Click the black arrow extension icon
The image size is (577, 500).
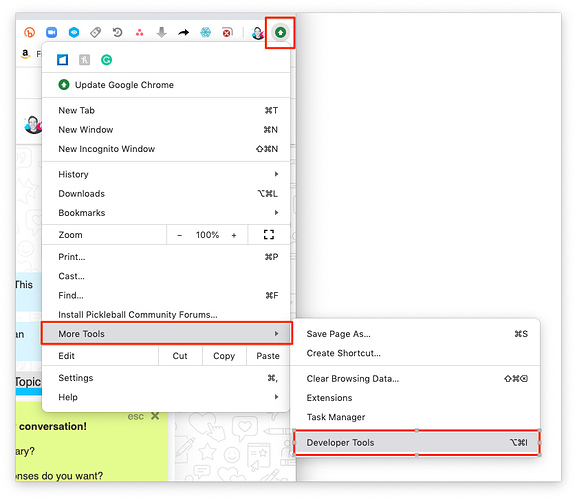(183, 32)
